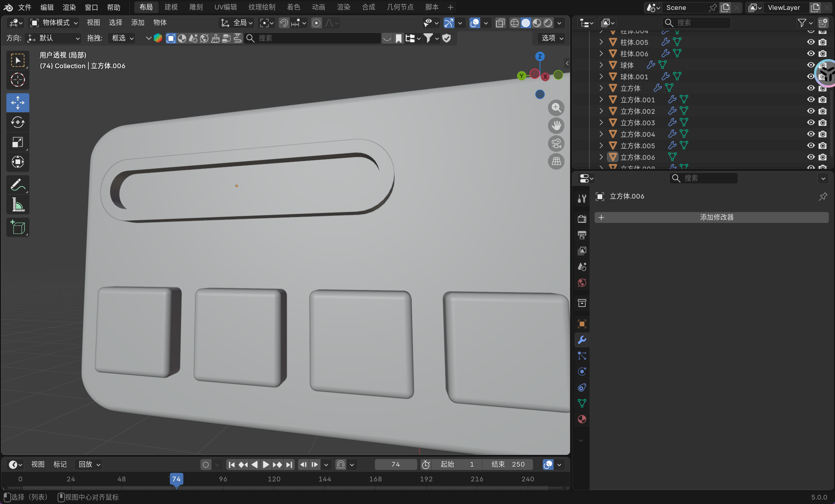Select the 3D Cursor tool
The image size is (835, 504).
[x=17, y=80]
